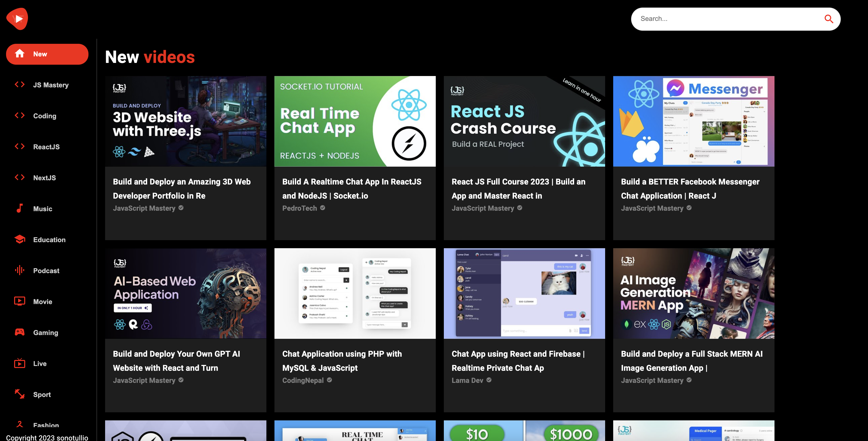Open the Lama Dev channel link
The width and height of the screenshot is (868, 441).
point(467,380)
